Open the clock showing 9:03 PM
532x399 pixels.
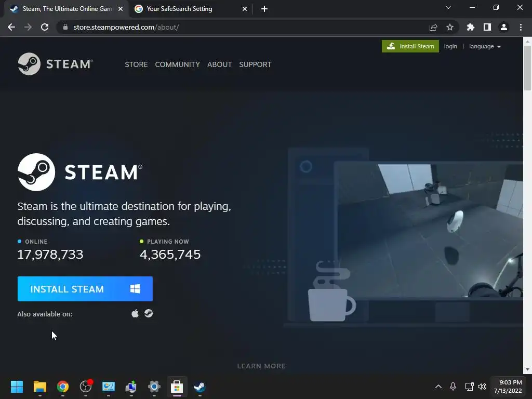[508, 387]
